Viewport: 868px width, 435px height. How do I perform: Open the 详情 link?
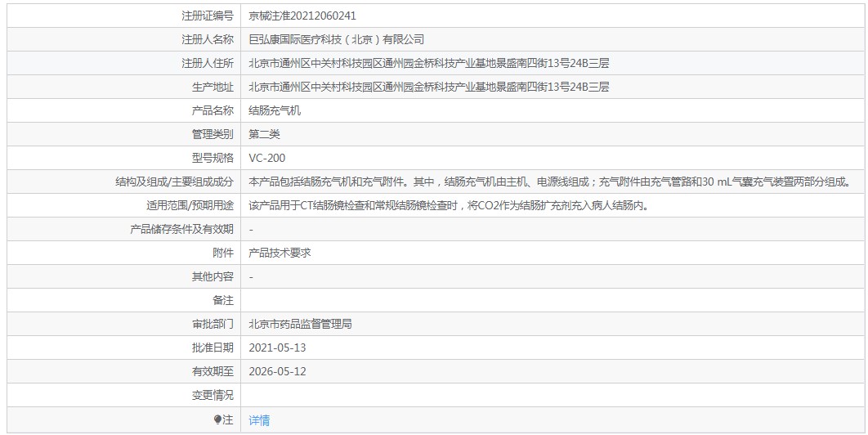click(259, 420)
